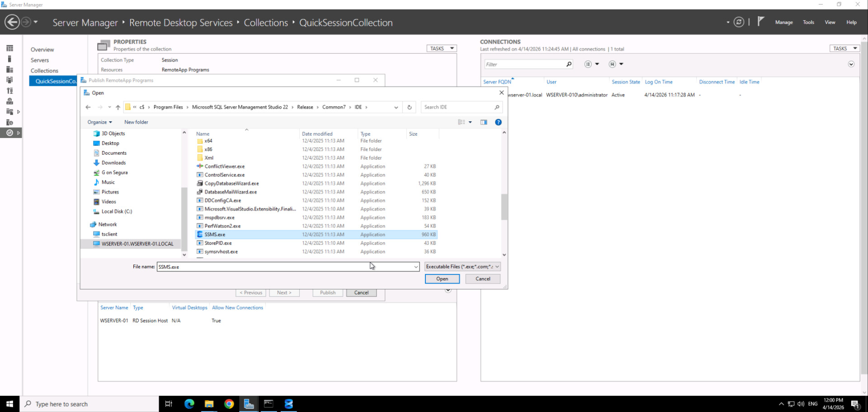The image size is (868, 412).
Task: Expand the File name history dropdown
Action: tap(416, 267)
